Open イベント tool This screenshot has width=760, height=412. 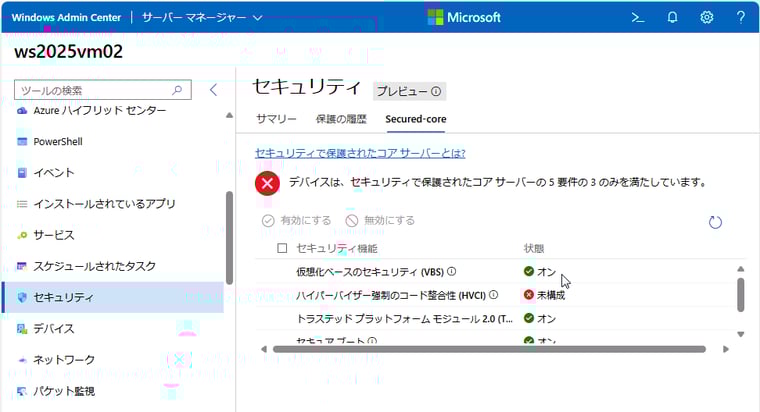pos(53,173)
